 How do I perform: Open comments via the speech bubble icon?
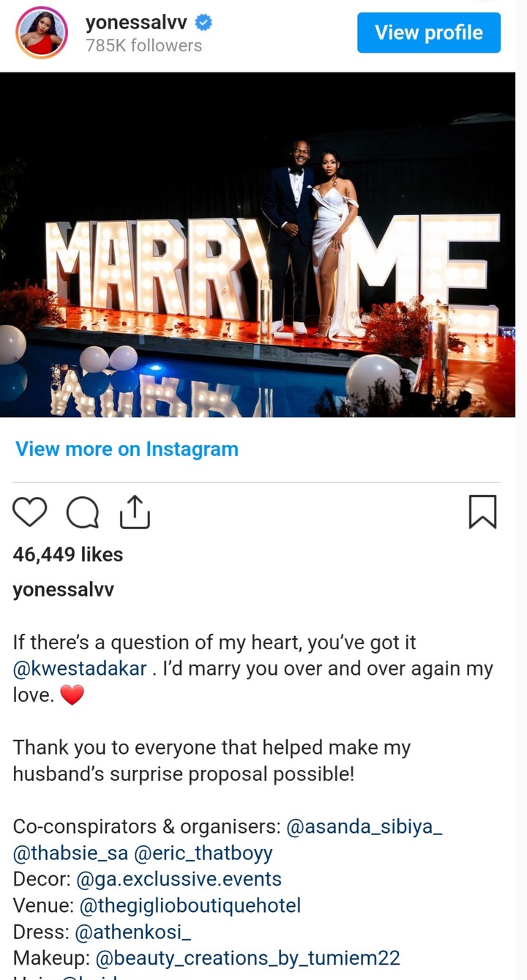83,512
